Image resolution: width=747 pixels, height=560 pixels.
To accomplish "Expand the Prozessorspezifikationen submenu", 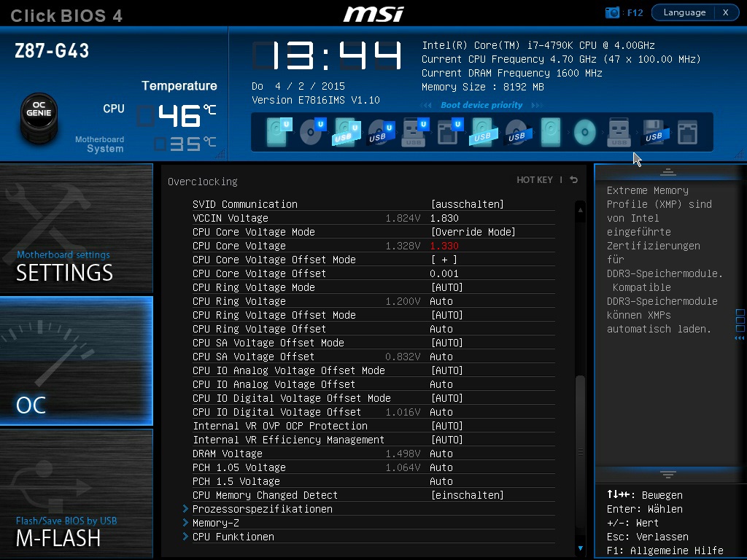I will (x=263, y=509).
